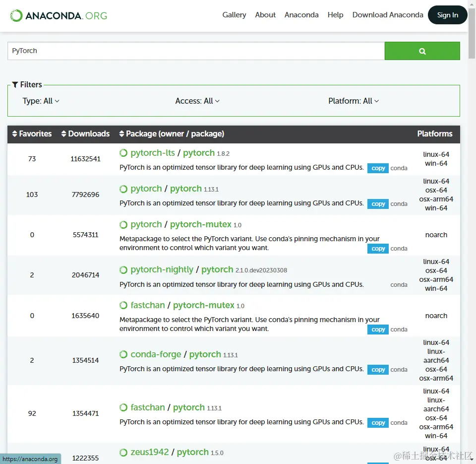Open pytorch package link in conda-forge row
The height and width of the screenshot is (464, 476).
tap(205, 354)
